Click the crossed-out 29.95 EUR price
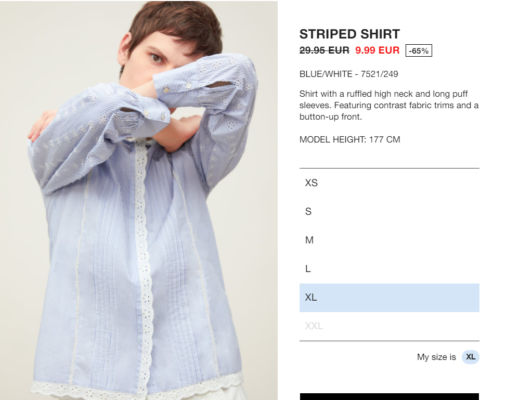Screen dimensions: 532x400 point(325,50)
